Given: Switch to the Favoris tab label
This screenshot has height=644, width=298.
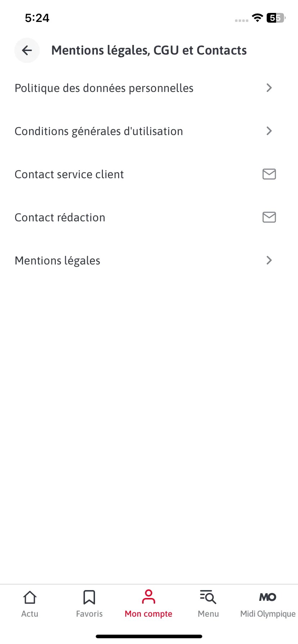Looking at the screenshot, I should click(x=89, y=614).
